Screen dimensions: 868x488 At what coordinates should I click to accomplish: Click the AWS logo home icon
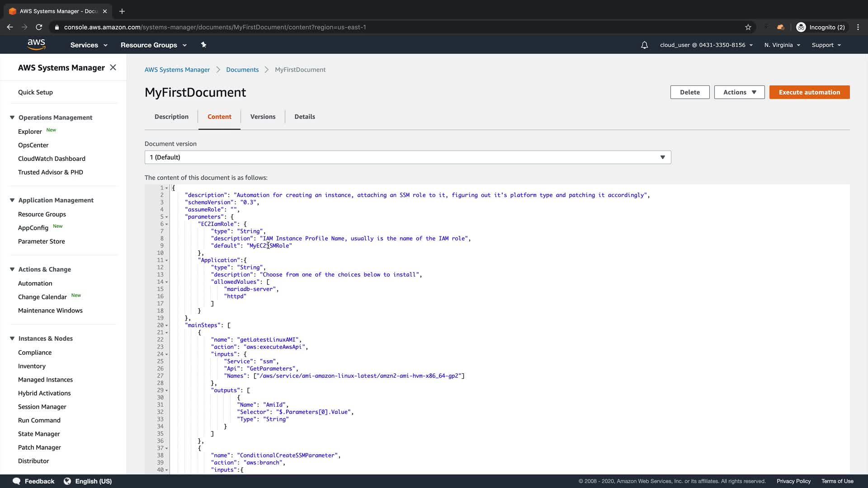[36, 44]
